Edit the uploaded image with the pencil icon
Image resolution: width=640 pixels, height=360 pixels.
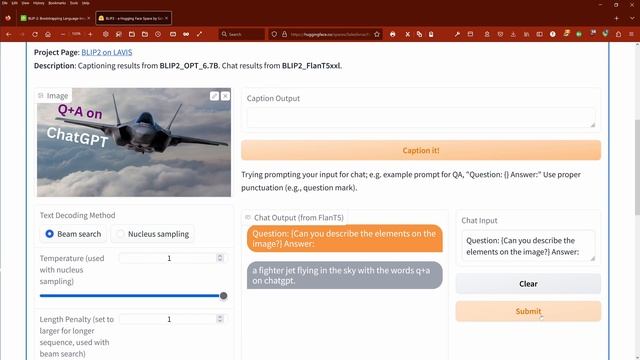pos(214,96)
